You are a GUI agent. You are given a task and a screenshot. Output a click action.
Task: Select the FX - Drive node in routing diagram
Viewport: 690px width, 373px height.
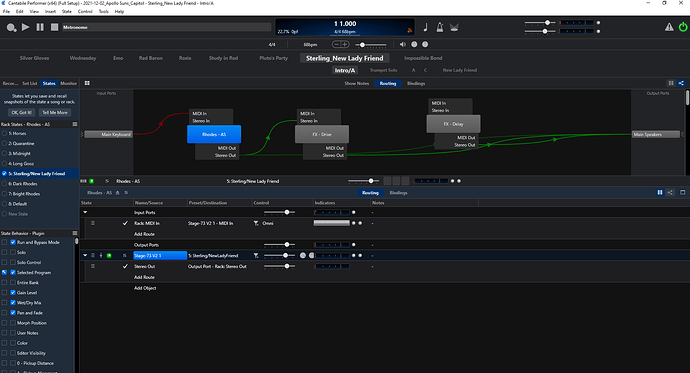322,134
